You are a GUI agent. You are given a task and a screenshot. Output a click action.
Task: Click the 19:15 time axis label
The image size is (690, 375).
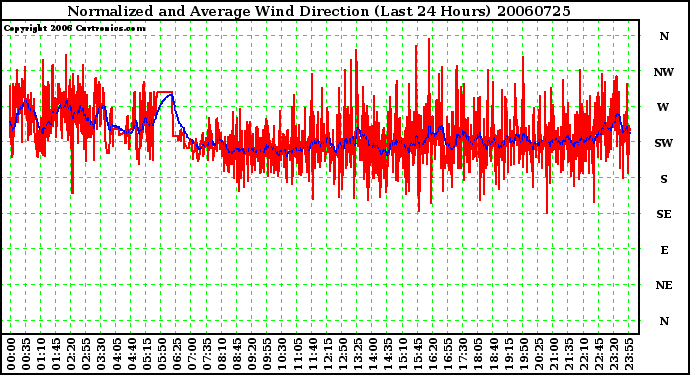[508, 354]
